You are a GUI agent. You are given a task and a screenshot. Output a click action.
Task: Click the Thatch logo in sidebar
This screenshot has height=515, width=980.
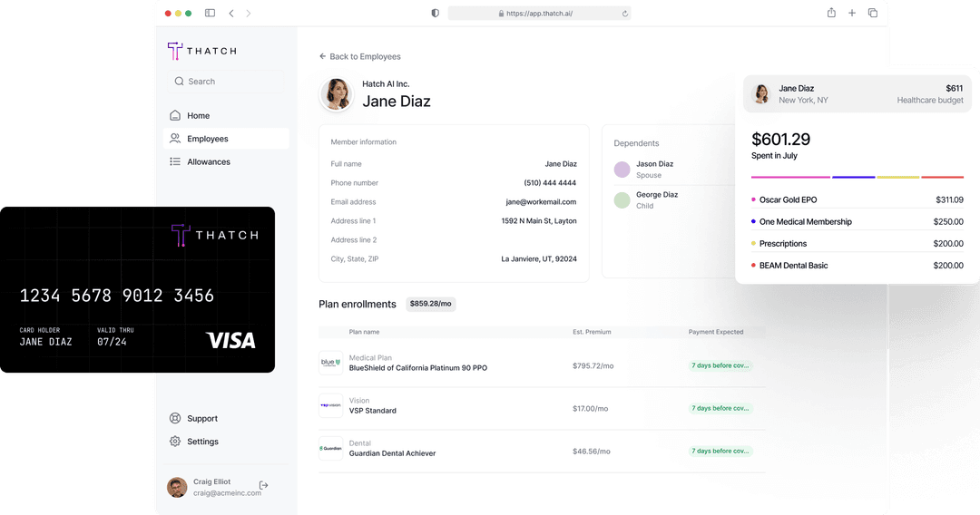pyautogui.click(x=201, y=51)
